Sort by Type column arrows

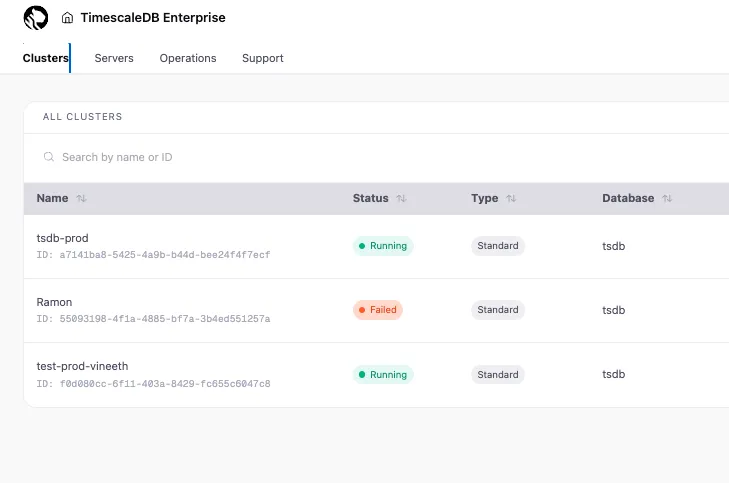(511, 198)
